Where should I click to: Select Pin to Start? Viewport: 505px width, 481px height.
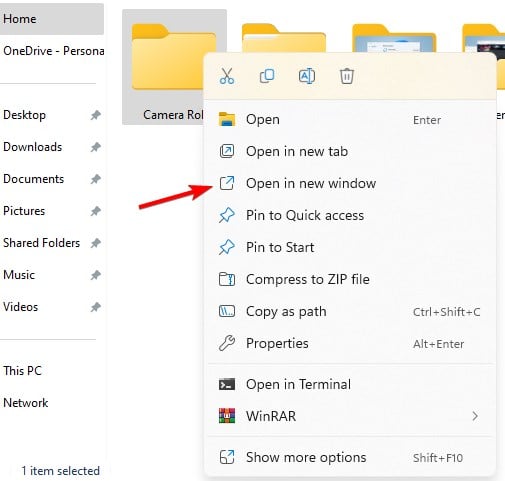point(350,247)
